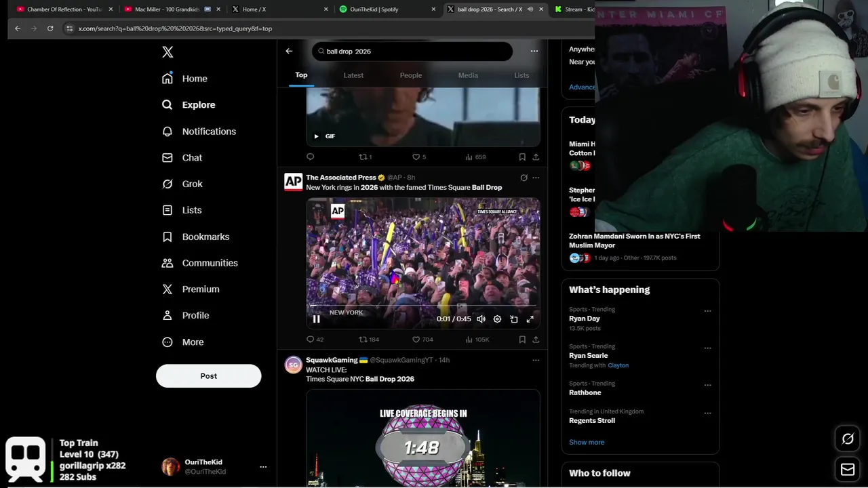
Task: Play the GIF in top post
Action: pyautogui.click(x=316, y=136)
